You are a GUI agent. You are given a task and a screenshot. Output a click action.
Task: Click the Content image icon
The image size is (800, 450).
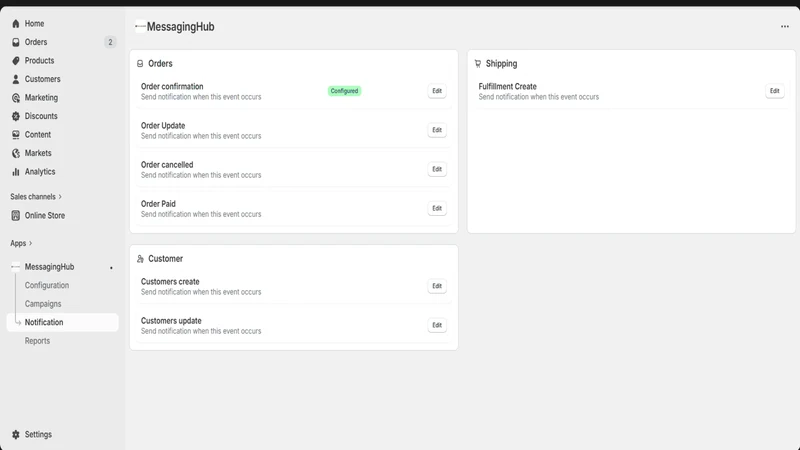tap(16, 135)
